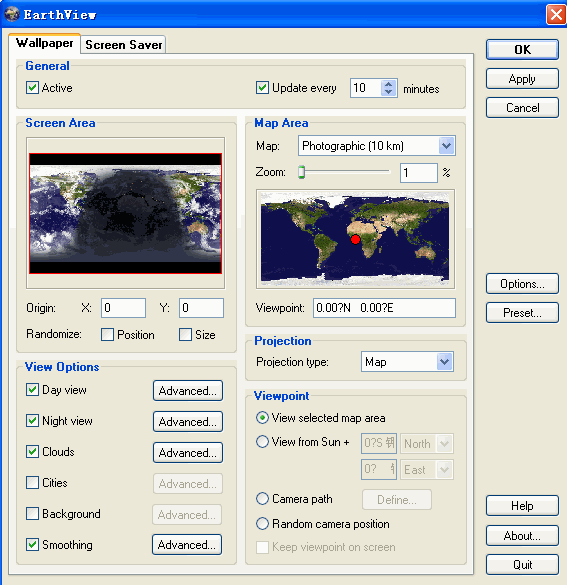Click the Zoom percent input field
The width and height of the screenshot is (567, 585).
coord(419,173)
